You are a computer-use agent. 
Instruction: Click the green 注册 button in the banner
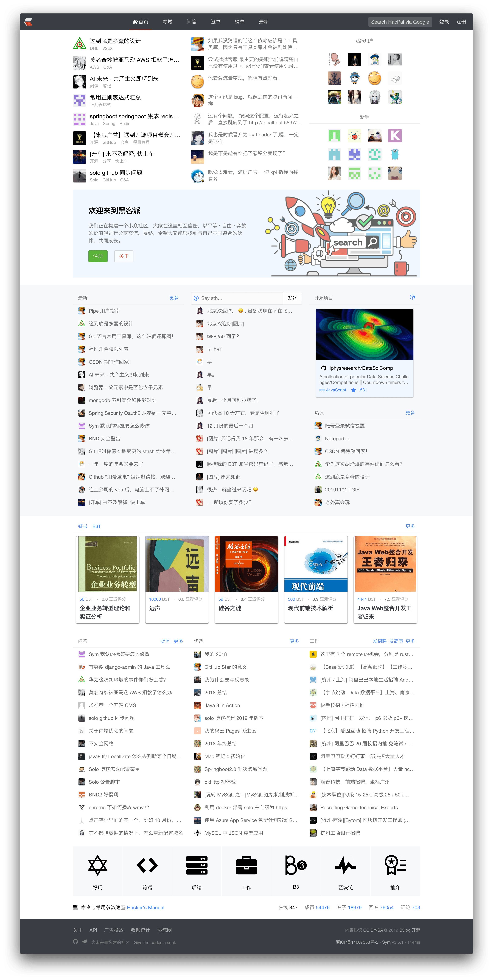(x=98, y=256)
